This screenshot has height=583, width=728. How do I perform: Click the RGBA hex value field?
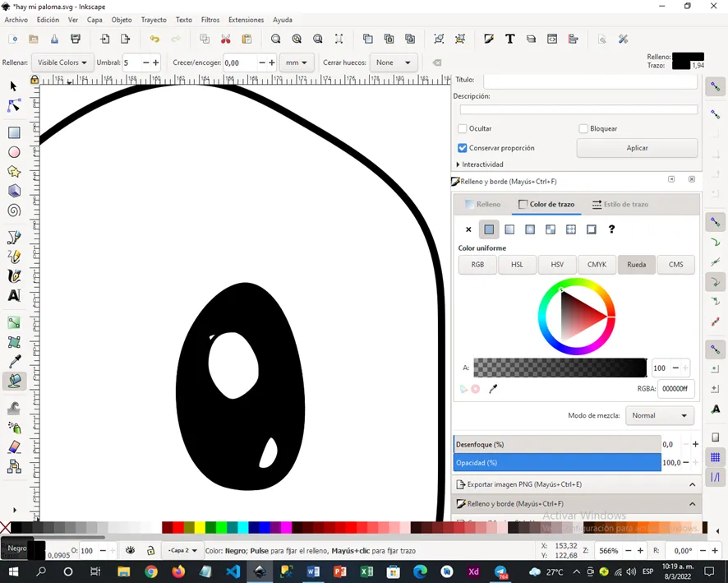[675, 389]
